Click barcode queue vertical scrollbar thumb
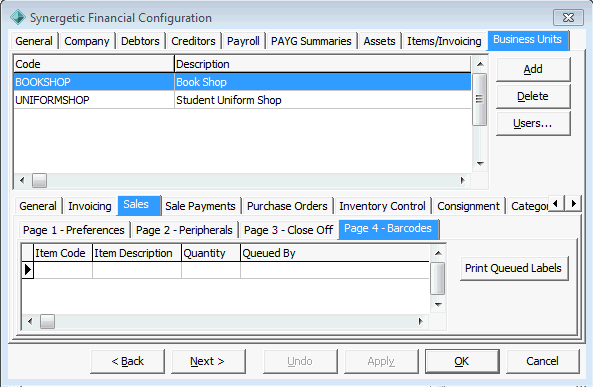Screen dimensions: 593x387 click(x=438, y=278)
